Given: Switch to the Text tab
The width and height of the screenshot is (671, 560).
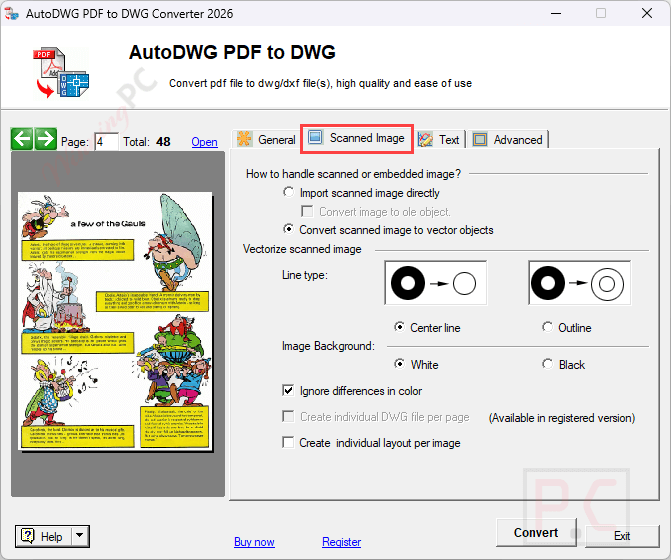Looking at the screenshot, I should [x=439, y=139].
